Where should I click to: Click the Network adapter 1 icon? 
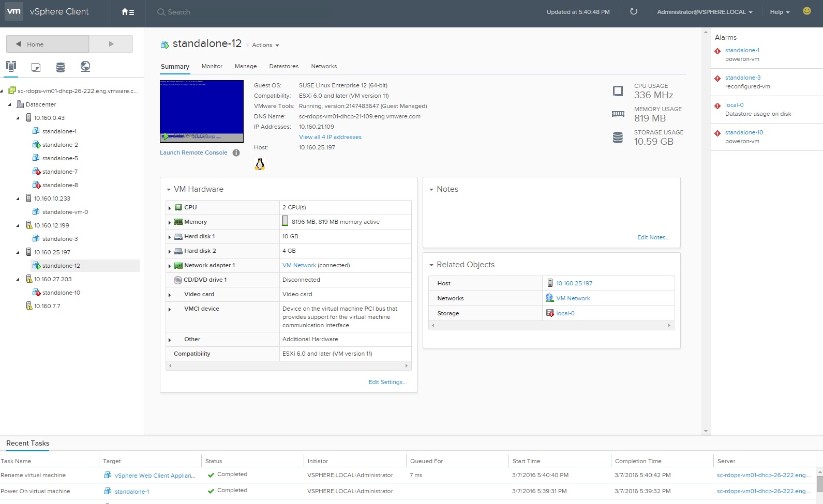coord(178,265)
